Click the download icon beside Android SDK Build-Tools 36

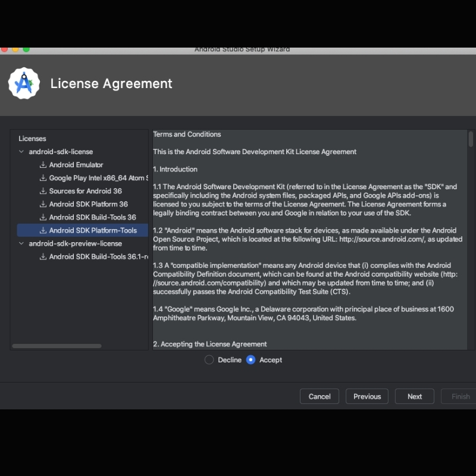[43, 217]
